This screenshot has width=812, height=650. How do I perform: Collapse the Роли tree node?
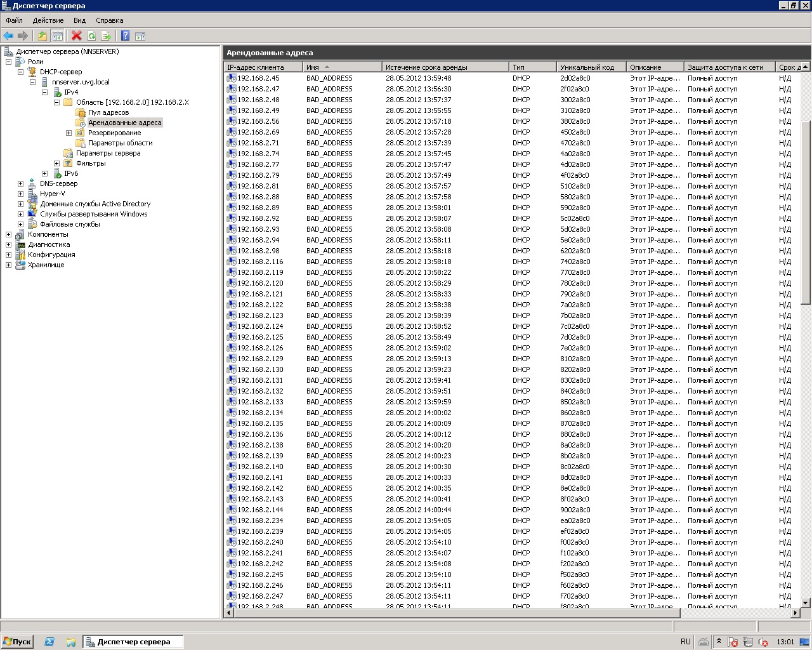[x=8, y=62]
